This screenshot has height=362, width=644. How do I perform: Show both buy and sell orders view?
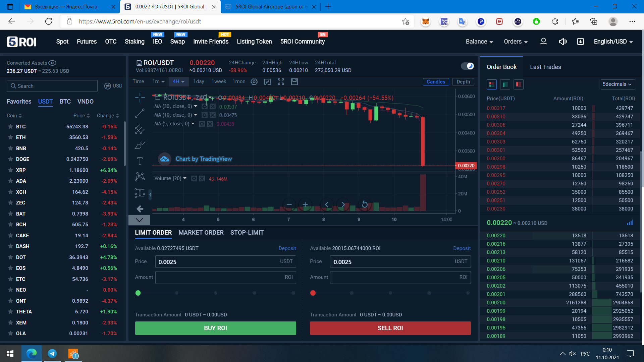(492, 84)
